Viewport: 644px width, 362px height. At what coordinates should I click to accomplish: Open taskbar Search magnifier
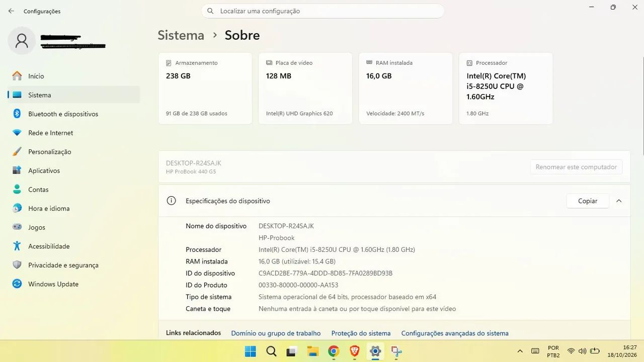click(271, 351)
